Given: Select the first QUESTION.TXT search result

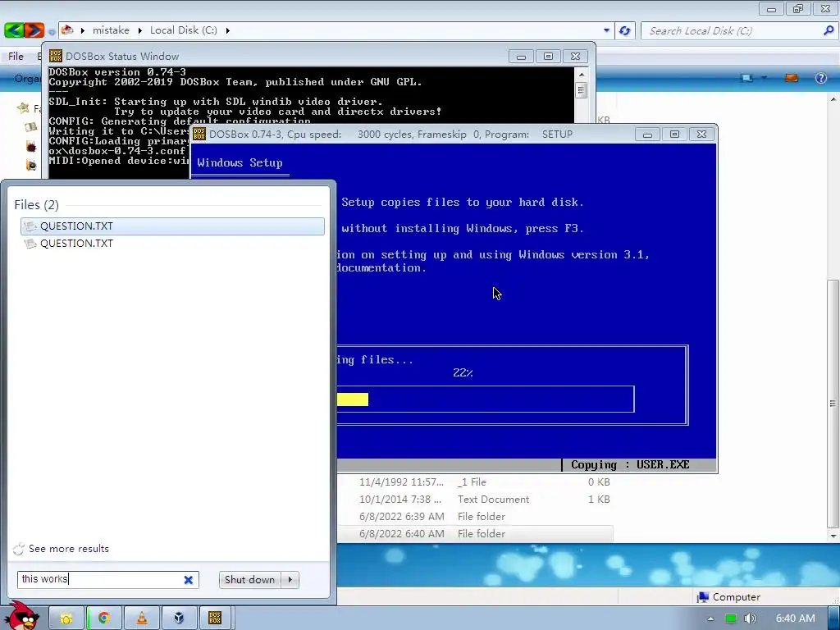Looking at the screenshot, I should pyautogui.click(x=172, y=226).
